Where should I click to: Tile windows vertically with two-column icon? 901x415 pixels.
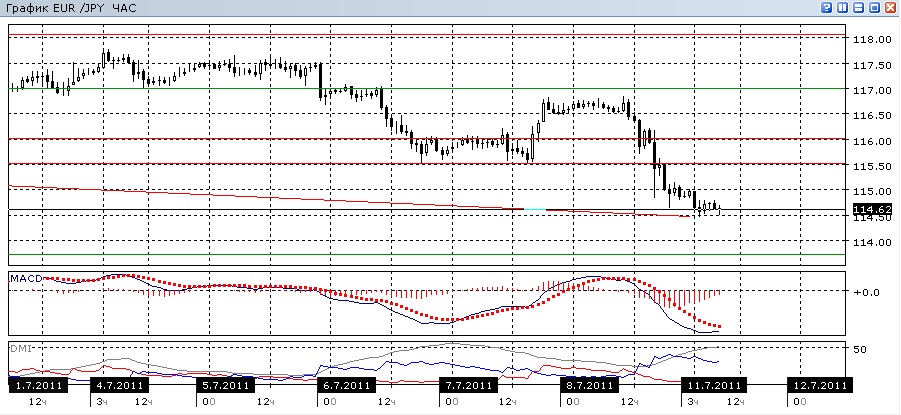pyautogui.click(x=843, y=7)
